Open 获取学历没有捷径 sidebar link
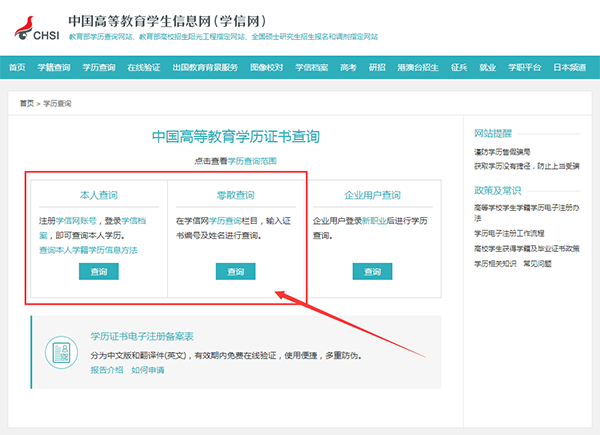The image size is (600, 435). coord(527,166)
